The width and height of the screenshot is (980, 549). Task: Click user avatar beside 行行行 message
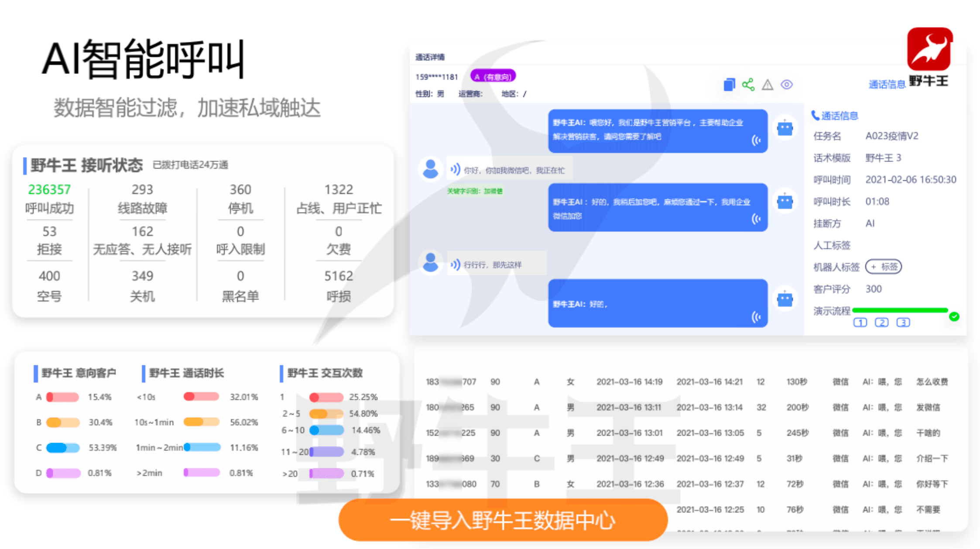[431, 263]
